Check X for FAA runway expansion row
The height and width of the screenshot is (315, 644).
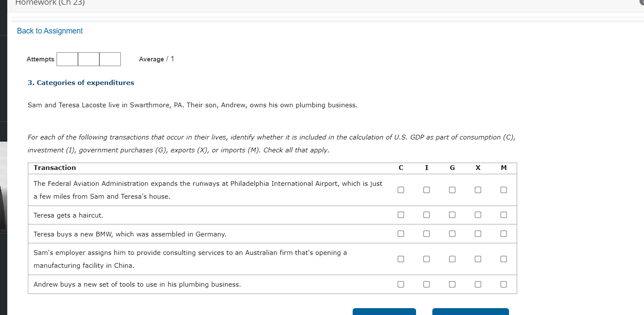[478, 190]
